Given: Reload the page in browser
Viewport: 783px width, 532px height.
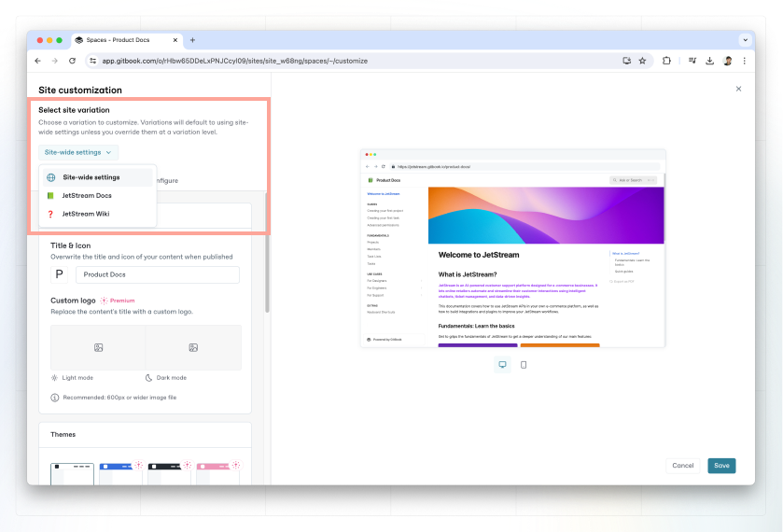Looking at the screenshot, I should tap(72, 61).
